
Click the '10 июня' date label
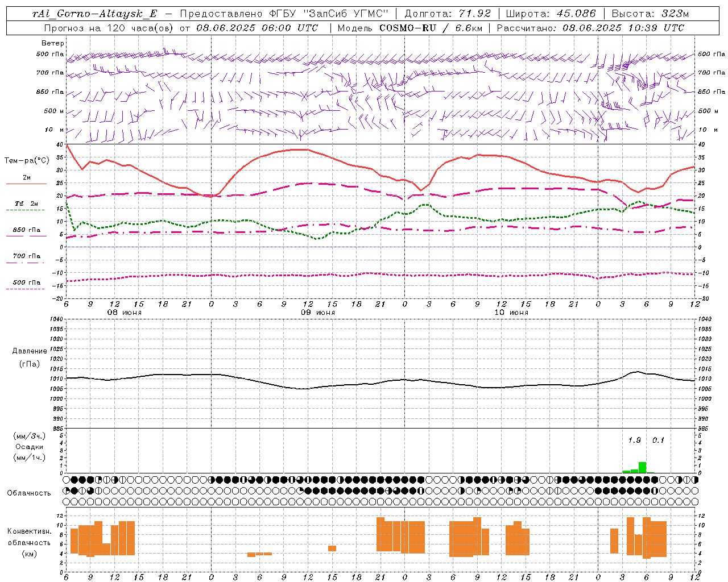pyautogui.click(x=511, y=313)
